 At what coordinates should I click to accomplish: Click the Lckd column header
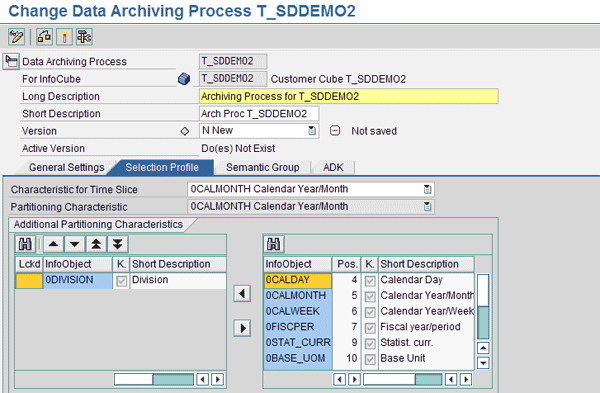(29, 264)
